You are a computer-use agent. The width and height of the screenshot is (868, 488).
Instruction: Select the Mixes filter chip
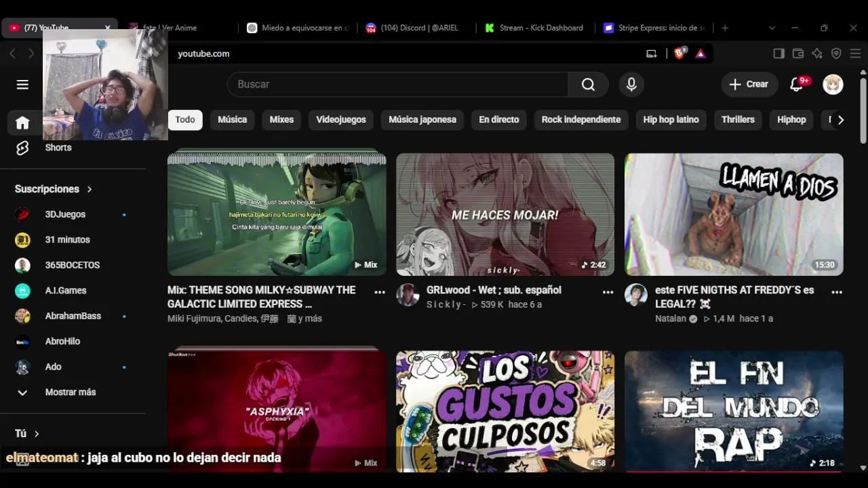click(281, 120)
